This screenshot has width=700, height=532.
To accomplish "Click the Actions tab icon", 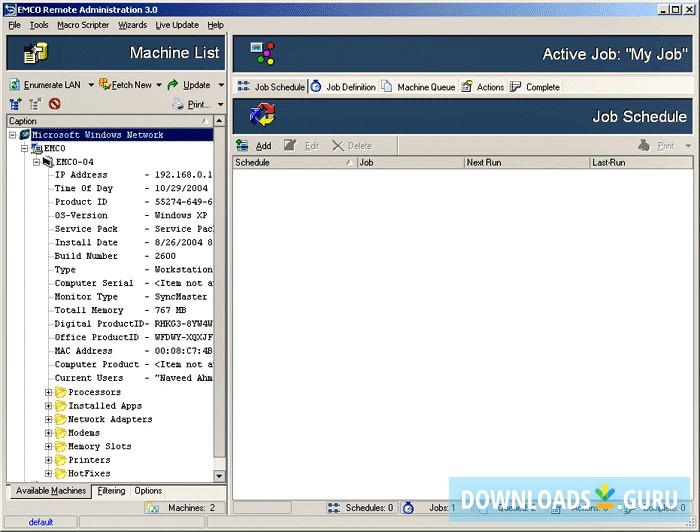I will point(467,86).
